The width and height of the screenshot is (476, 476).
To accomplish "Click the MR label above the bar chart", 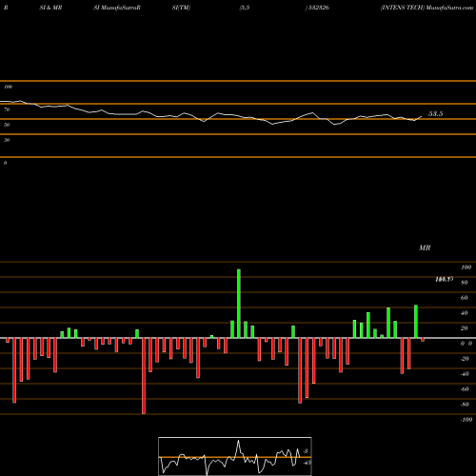I will tap(425, 248).
